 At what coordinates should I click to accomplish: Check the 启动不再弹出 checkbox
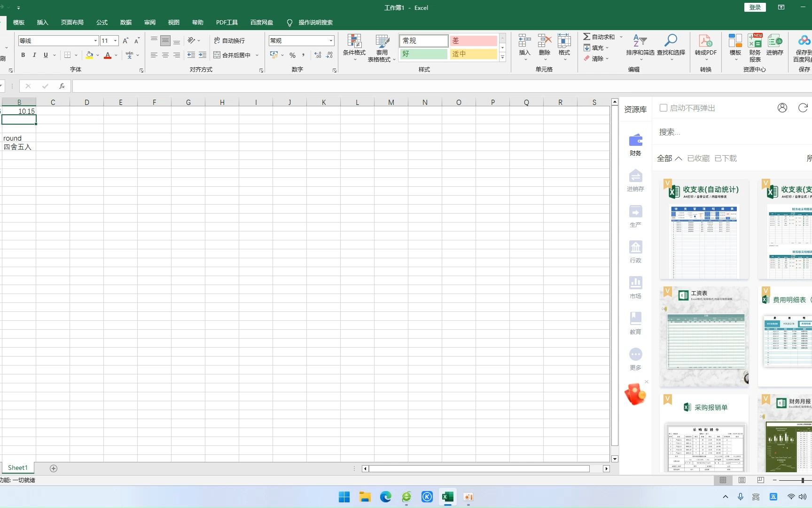(x=664, y=108)
